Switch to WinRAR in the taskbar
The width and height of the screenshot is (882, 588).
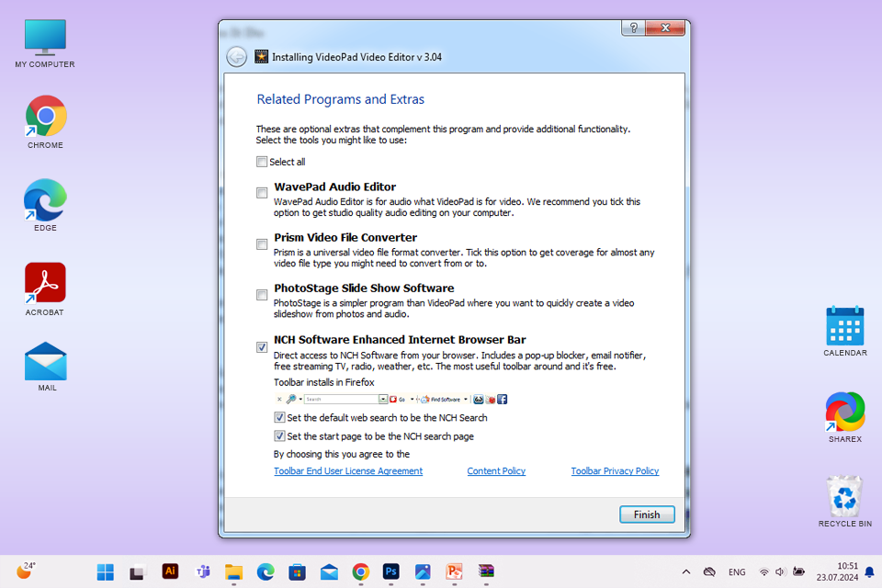(x=486, y=571)
